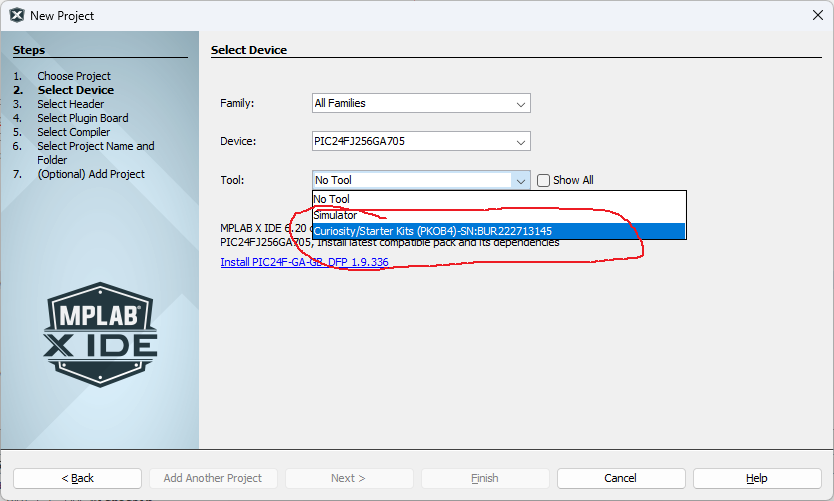The height and width of the screenshot is (501, 834).
Task: Open the Device dropdown arrow
Action: [520, 142]
